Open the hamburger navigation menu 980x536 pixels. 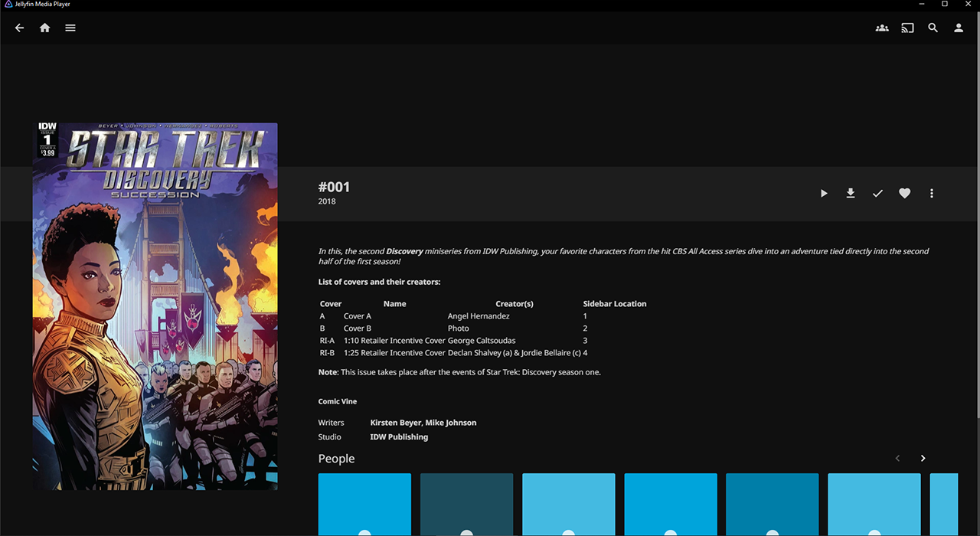point(70,28)
